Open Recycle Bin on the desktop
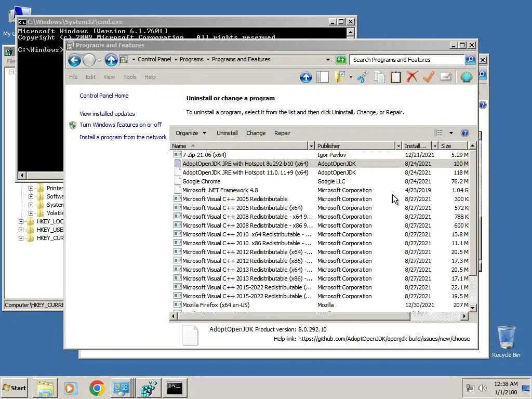 pos(506,342)
